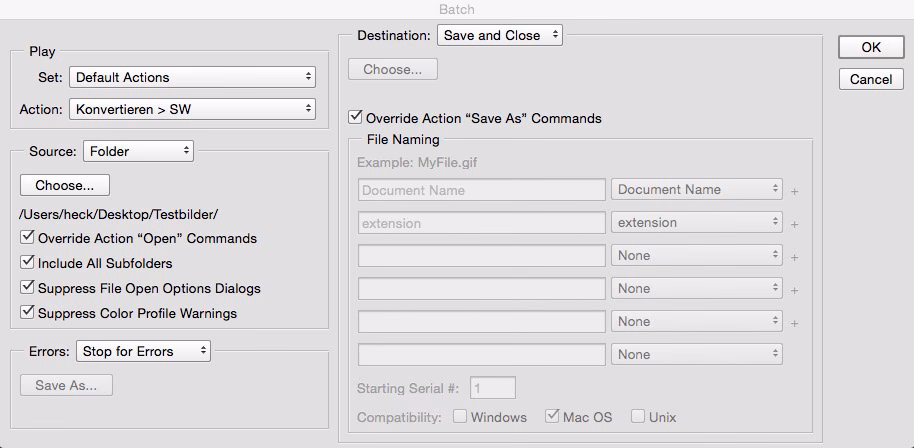The image size is (914, 448).
Task: Click the source folder Choose button
Action: point(65,185)
